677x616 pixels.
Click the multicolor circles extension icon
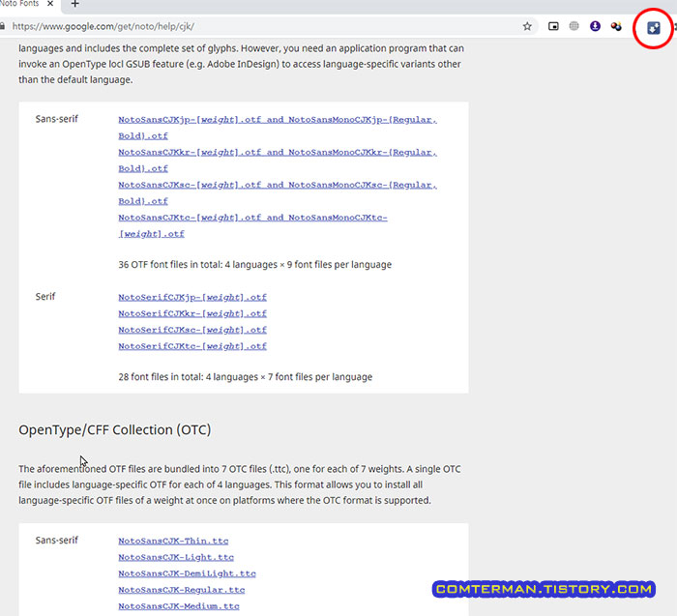coord(616,26)
